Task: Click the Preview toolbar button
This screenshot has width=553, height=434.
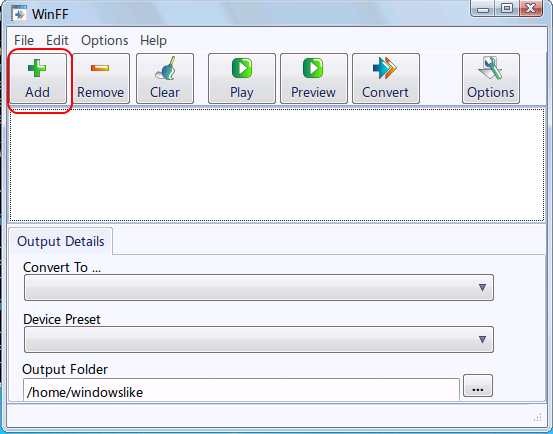Action: click(314, 79)
